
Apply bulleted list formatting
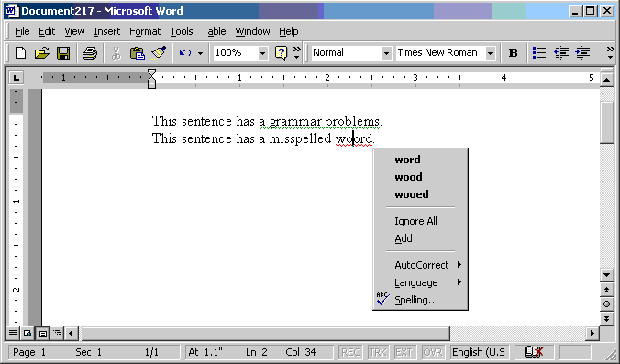(539, 52)
